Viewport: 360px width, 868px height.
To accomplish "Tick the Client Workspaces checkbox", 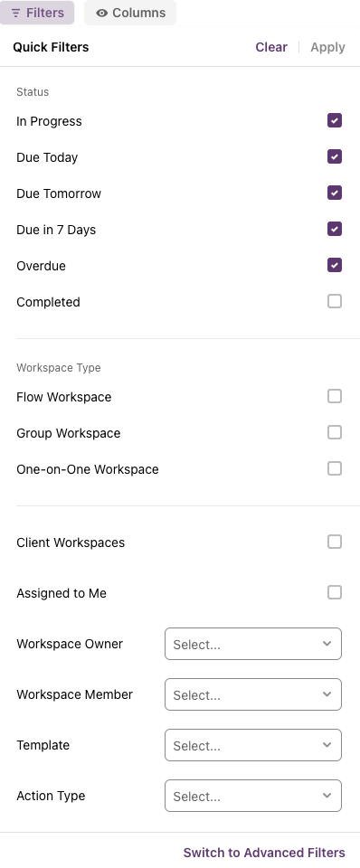I will pyautogui.click(x=335, y=542).
